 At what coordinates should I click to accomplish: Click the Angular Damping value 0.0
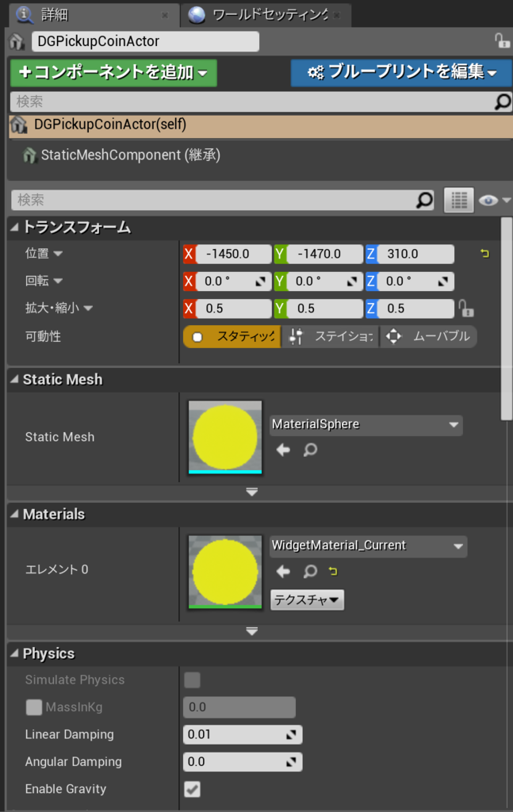(x=243, y=762)
